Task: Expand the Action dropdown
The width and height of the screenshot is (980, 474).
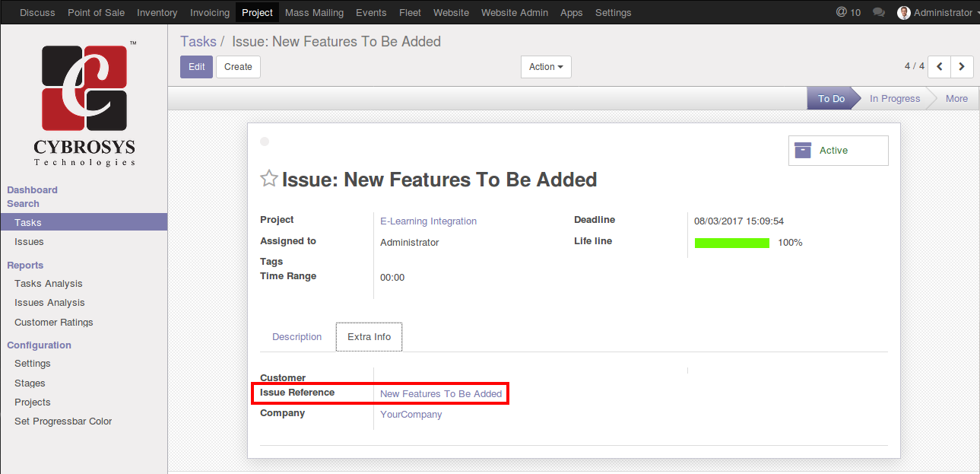Action: click(x=546, y=67)
